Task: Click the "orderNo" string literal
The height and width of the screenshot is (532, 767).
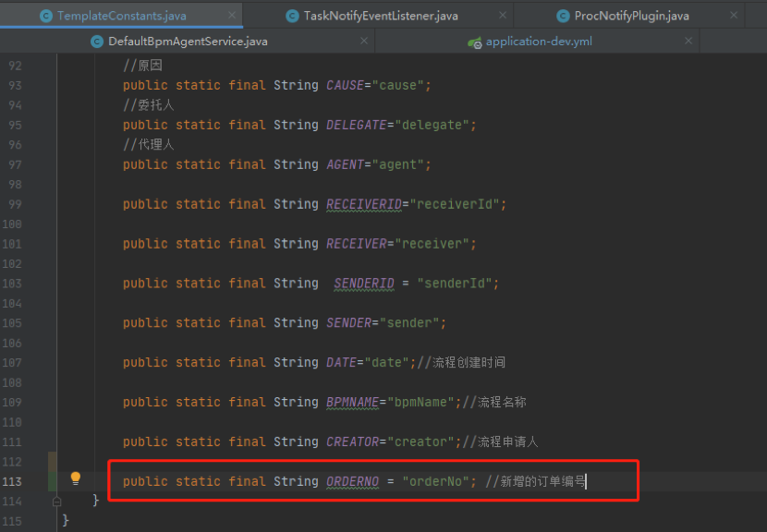Action: [x=435, y=481]
